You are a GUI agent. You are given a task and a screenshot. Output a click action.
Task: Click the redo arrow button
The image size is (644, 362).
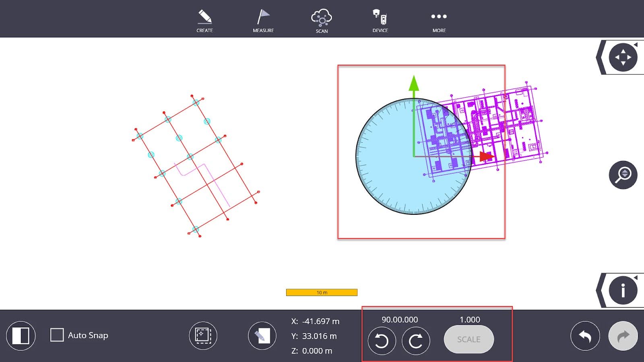[x=623, y=336]
